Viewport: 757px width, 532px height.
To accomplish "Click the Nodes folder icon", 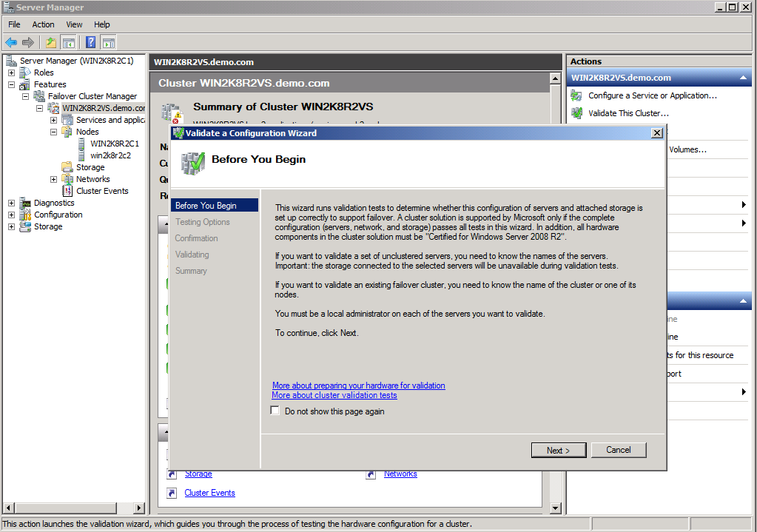I will click(x=67, y=132).
